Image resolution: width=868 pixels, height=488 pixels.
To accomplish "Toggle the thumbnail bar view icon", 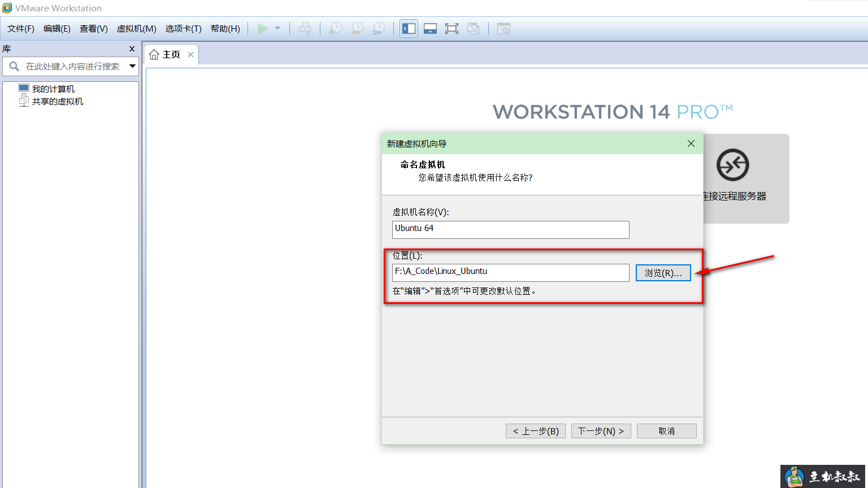I will (430, 28).
